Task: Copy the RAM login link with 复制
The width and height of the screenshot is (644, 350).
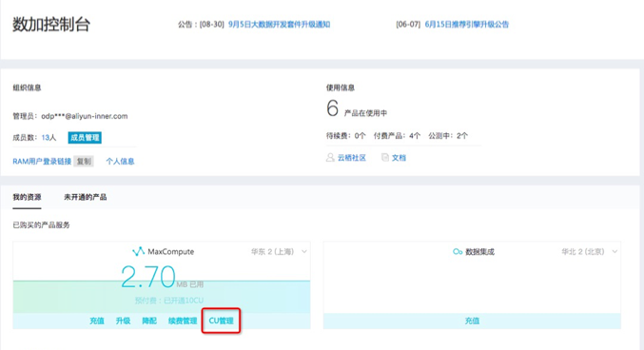Action: [x=84, y=162]
